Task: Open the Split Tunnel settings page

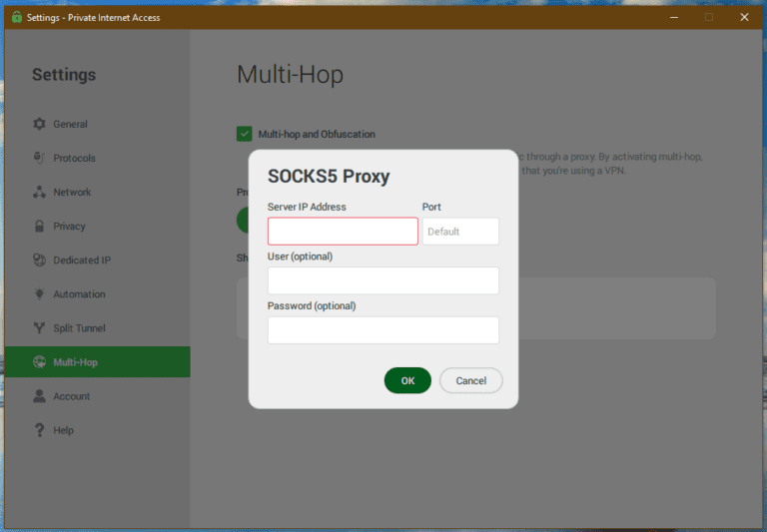Action: point(97,327)
